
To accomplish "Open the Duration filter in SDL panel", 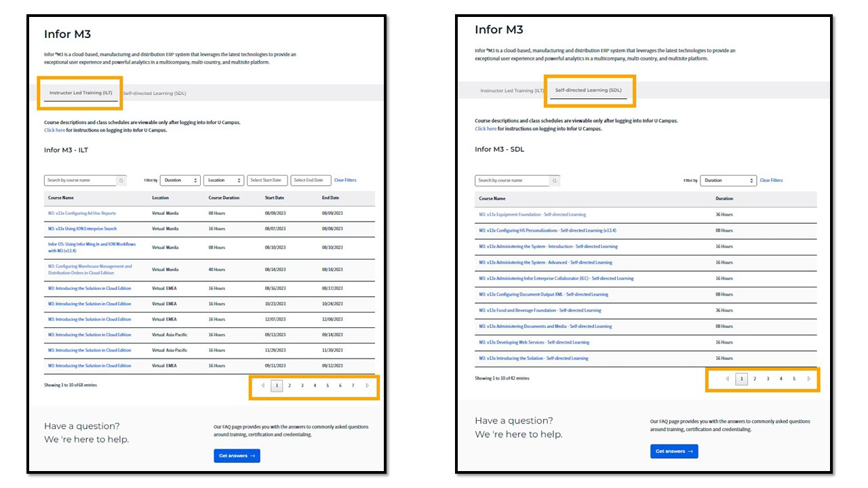I will click(728, 180).
